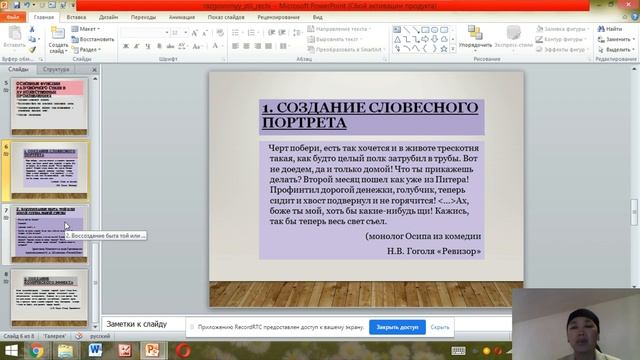
Task: Open the Макет layout dropdown
Action: [x=86, y=29]
